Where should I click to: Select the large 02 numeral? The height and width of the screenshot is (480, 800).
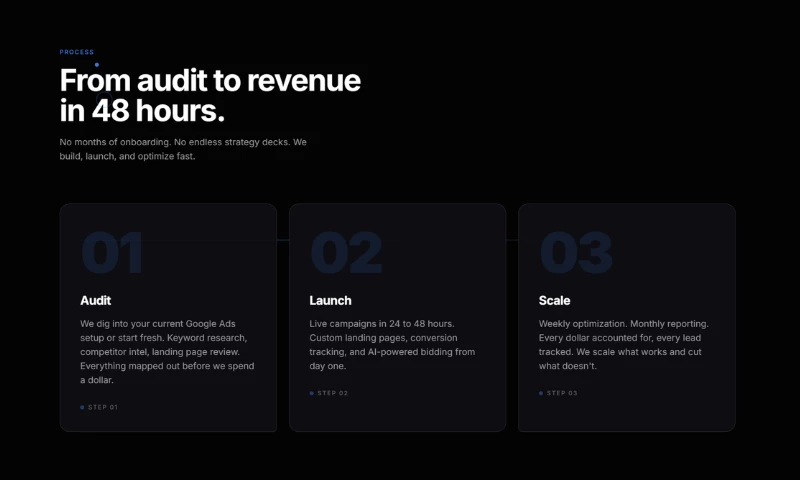tap(346, 254)
